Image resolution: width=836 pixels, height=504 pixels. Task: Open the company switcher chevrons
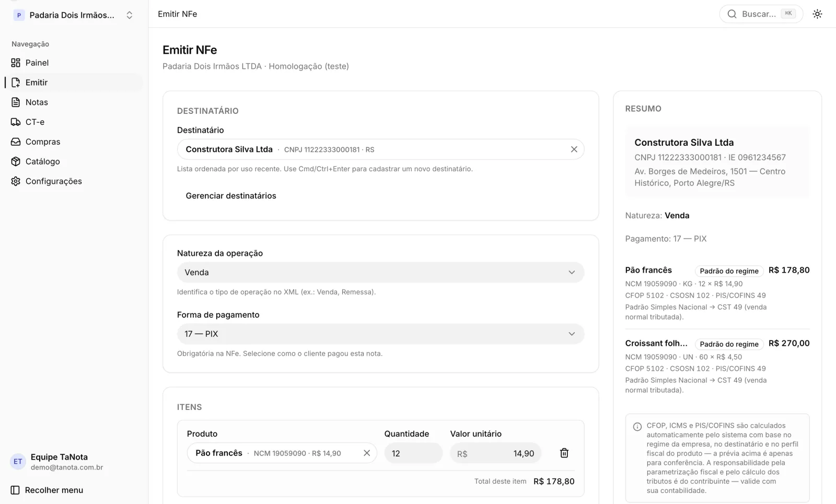(x=130, y=15)
